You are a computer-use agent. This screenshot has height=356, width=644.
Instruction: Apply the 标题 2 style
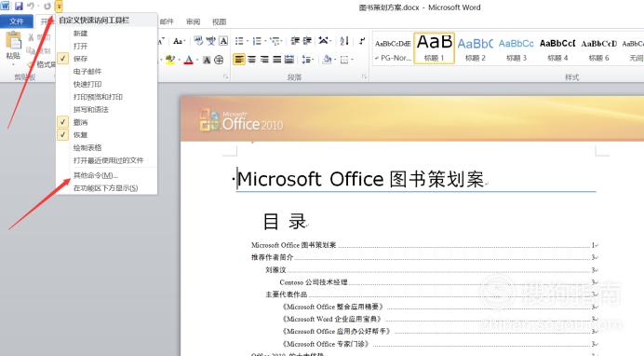pyautogui.click(x=476, y=48)
